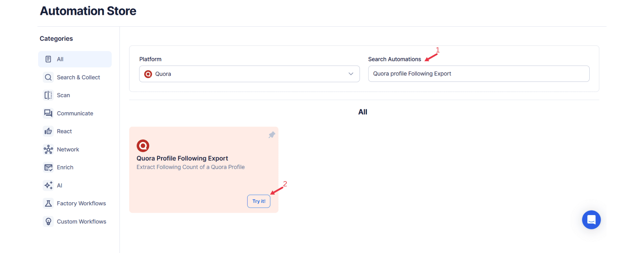The width and height of the screenshot is (644, 253).
Task: Click the Quora logo on the automation card
Action: (143, 146)
